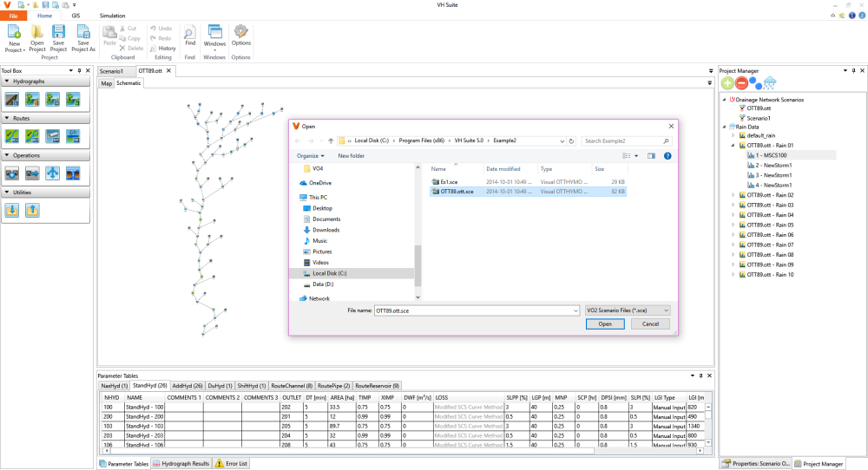Click the rain cloud icon in Project Manager

(770, 83)
